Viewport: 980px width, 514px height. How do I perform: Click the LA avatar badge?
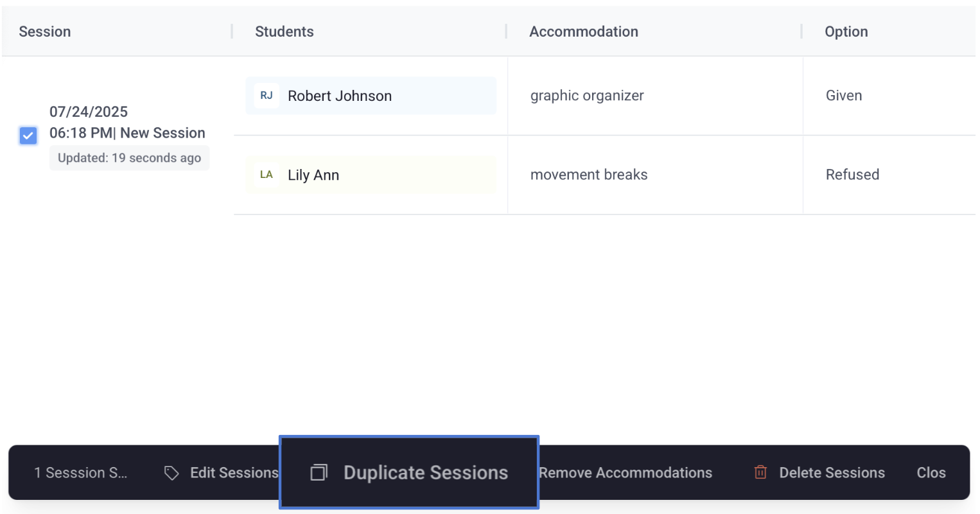267,175
